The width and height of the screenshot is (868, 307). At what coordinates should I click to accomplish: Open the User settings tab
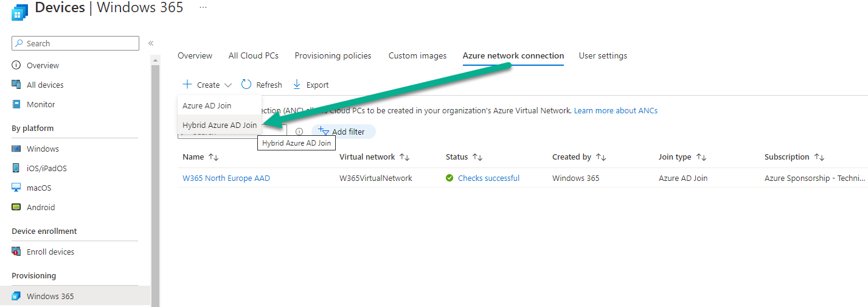tap(603, 55)
